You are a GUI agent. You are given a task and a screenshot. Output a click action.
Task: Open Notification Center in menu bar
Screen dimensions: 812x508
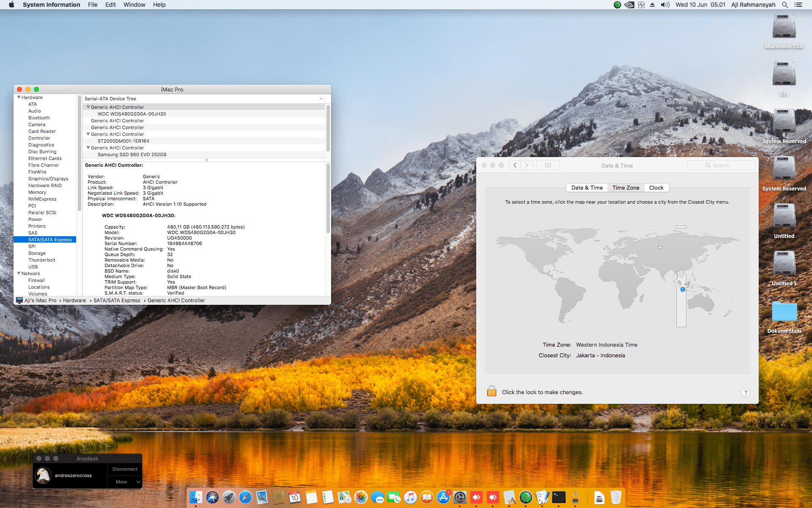pyautogui.click(x=798, y=5)
